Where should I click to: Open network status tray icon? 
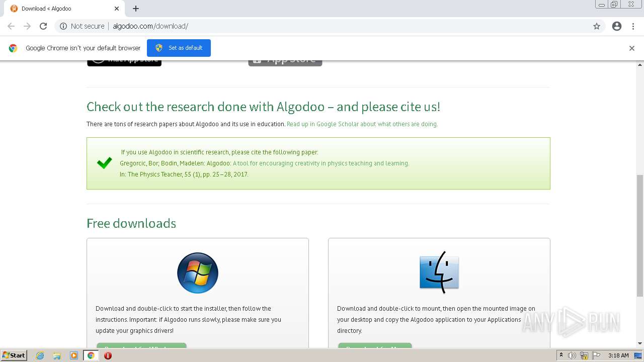tap(584, 355)
